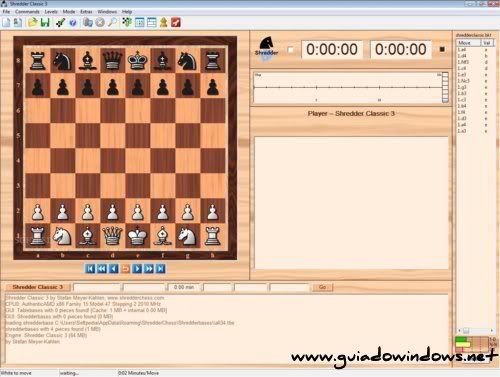
Task: Open a game file with folder icon
Action: click(x=32, y=23)
